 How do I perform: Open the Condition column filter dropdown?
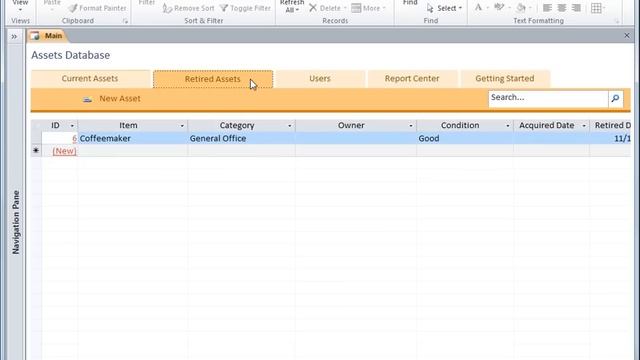508,126
